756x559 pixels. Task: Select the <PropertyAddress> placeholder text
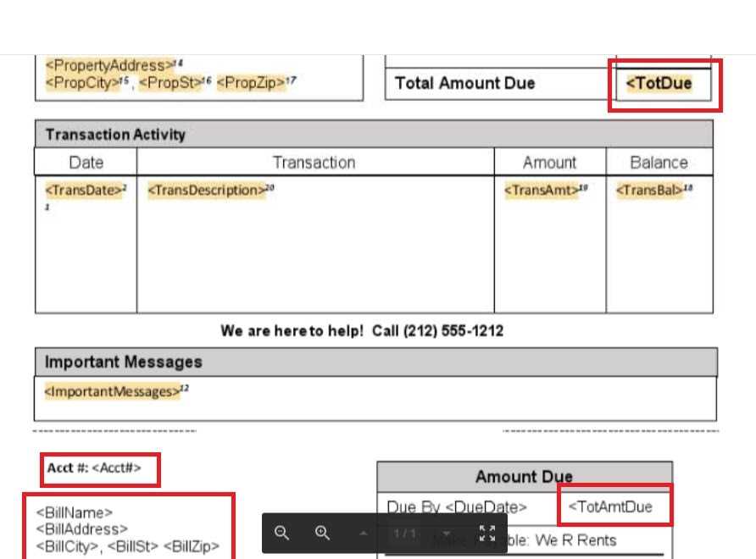(110, 65)
